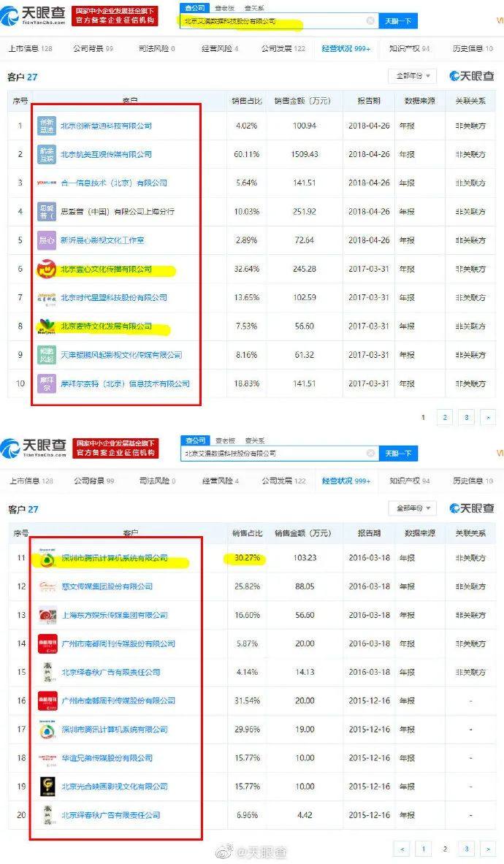Click the 合一信息技术 Youku logo
This screenshot has width=504, height=864.
point(47,183)
